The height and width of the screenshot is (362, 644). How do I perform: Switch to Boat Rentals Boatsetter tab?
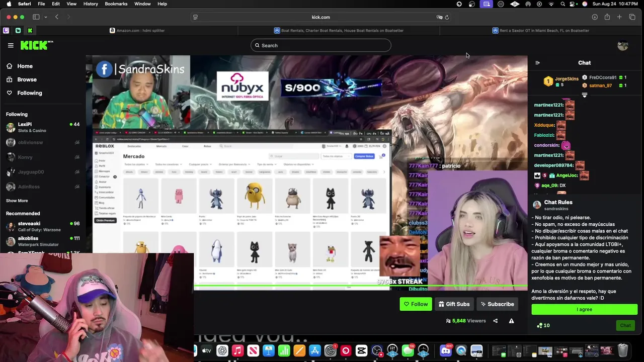tap(339, 30)
